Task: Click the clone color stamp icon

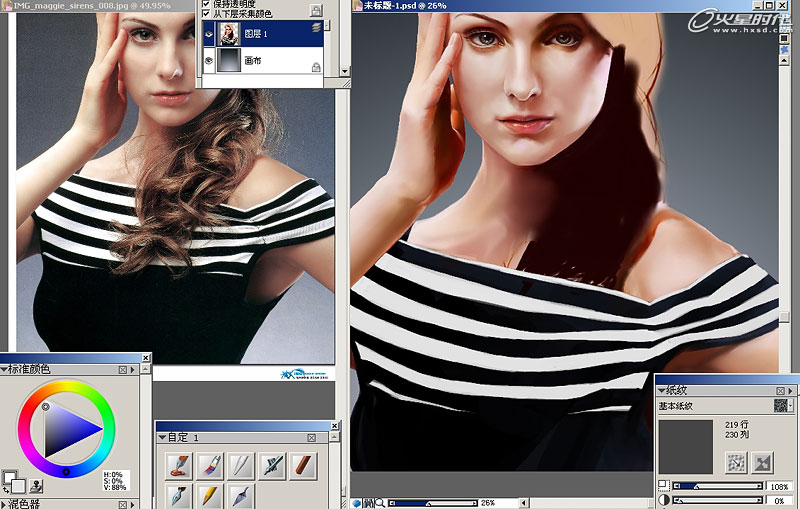Action: (35, 486)
